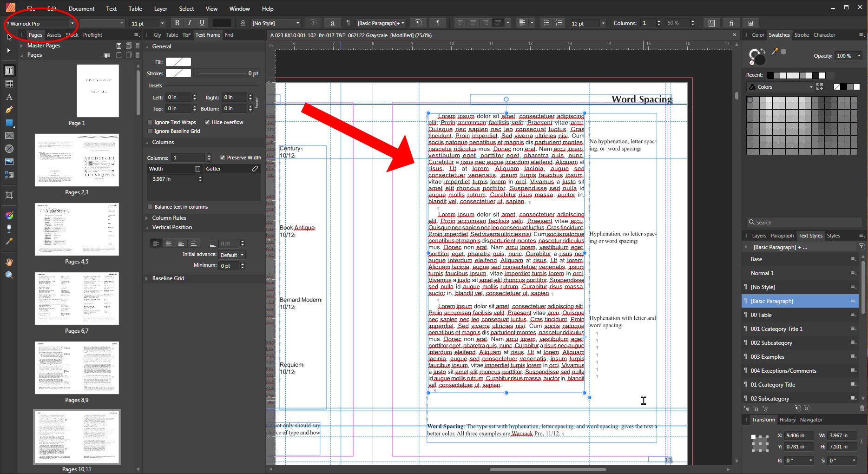Open the Color Picker tool
Screen dimensions: 868x474
[9, 242]
